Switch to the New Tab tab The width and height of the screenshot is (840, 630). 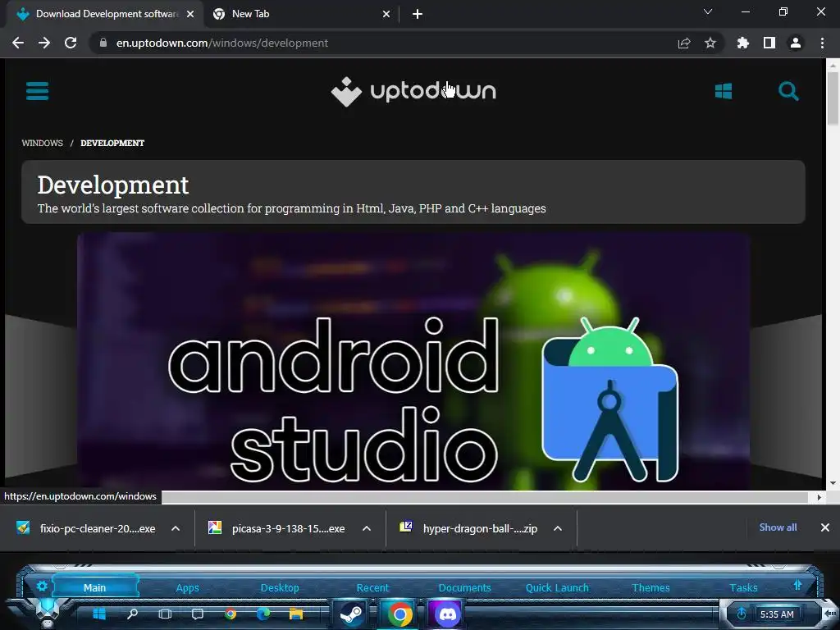(302, 14)
